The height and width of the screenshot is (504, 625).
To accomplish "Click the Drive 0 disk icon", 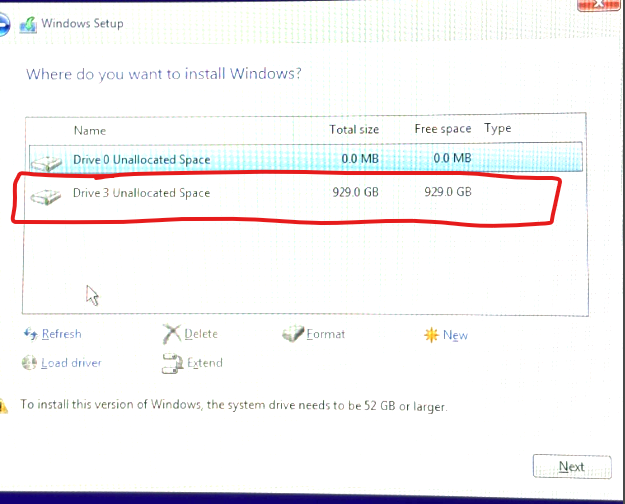I will point(47,163).
